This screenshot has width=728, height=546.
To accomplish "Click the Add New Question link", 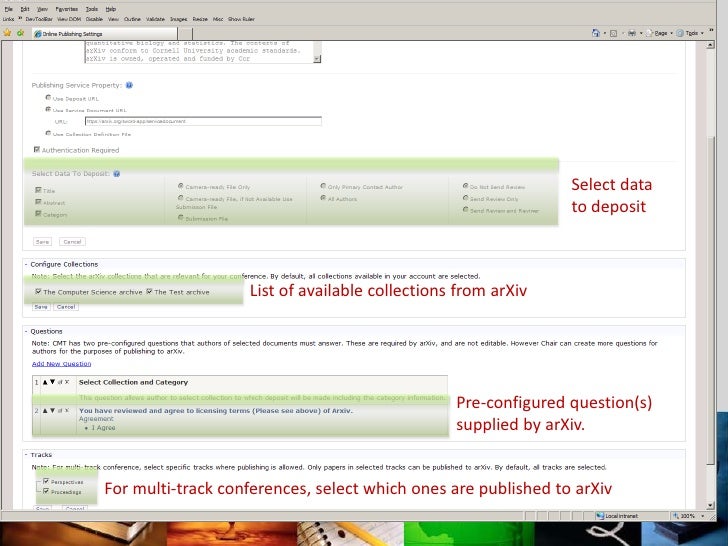I will 61,364.
